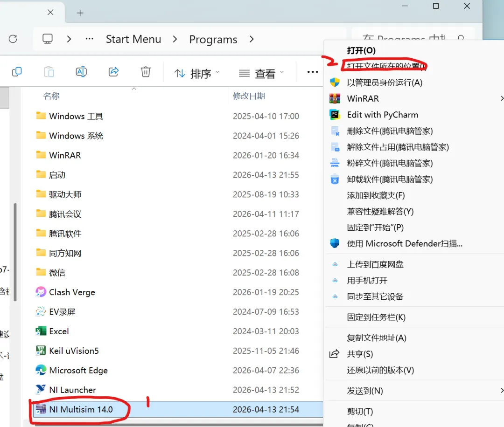Click the Rename icon in toolbar

[81, 72]
